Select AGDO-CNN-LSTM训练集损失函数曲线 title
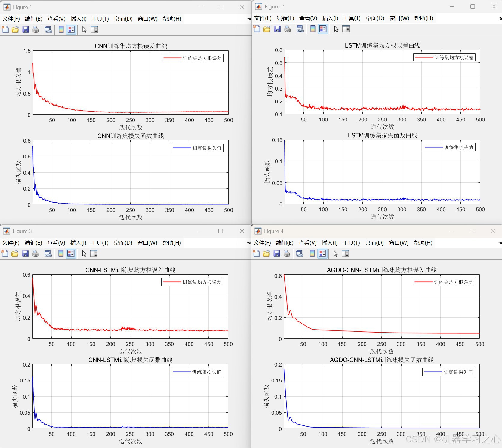This screenshot has width=502, height=448. coord(382,360)
